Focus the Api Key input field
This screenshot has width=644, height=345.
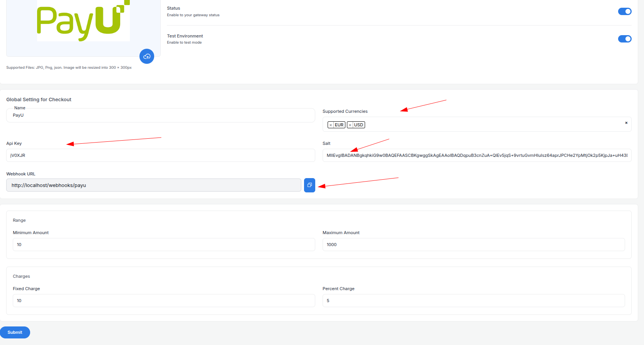tap(161, 155)
